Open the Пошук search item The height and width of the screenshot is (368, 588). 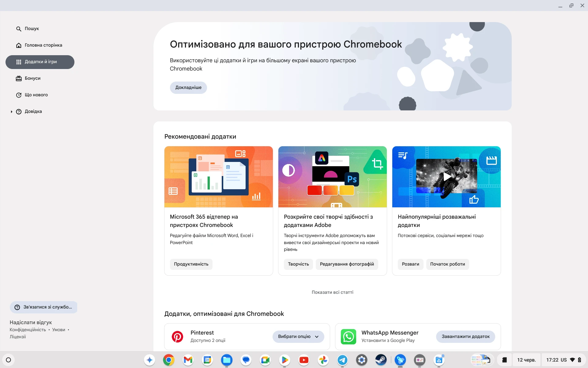pyautogui.click(x=40, y=29)
